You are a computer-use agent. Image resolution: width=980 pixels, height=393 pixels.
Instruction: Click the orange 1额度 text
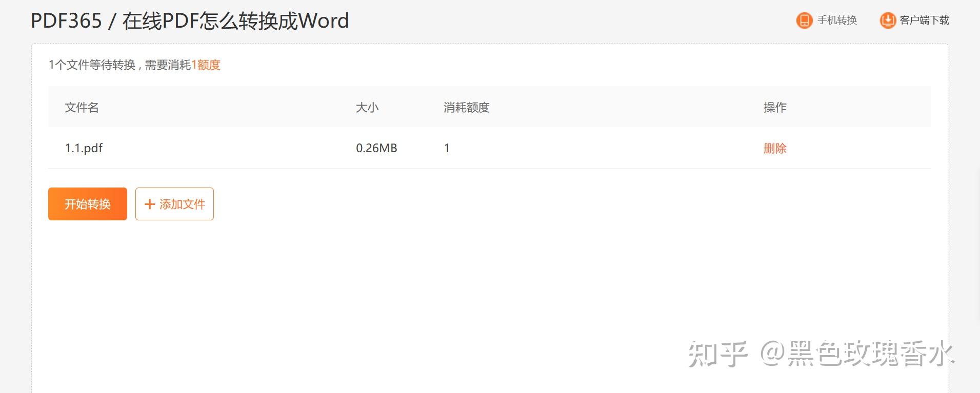pyautogui.click(x=206, y=65)
